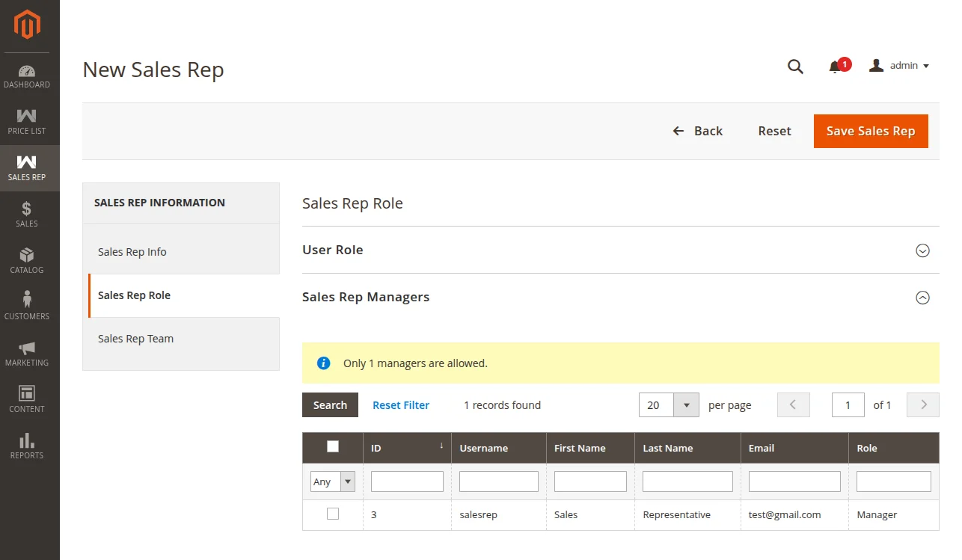Screen dimensions: 962x560
Task: Switch to the Sales Rep Team tab
Action: coord(135,339)
